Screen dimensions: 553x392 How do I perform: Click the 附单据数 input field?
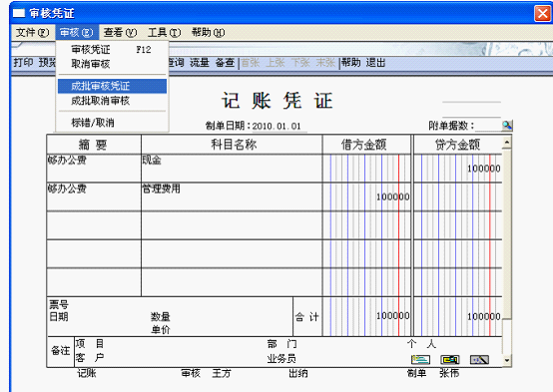[x=488, y=126]
